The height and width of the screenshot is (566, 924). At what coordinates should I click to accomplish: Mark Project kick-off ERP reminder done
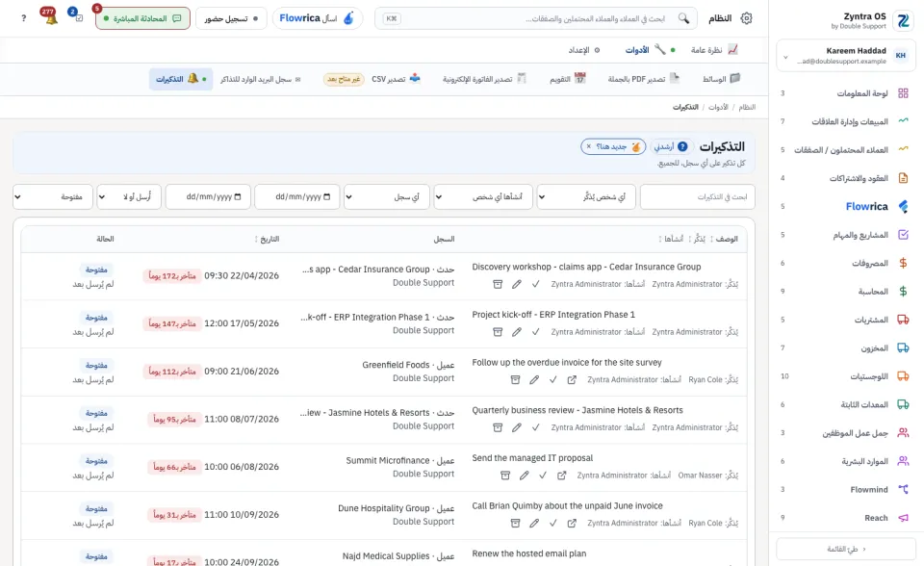click(535, 332)
